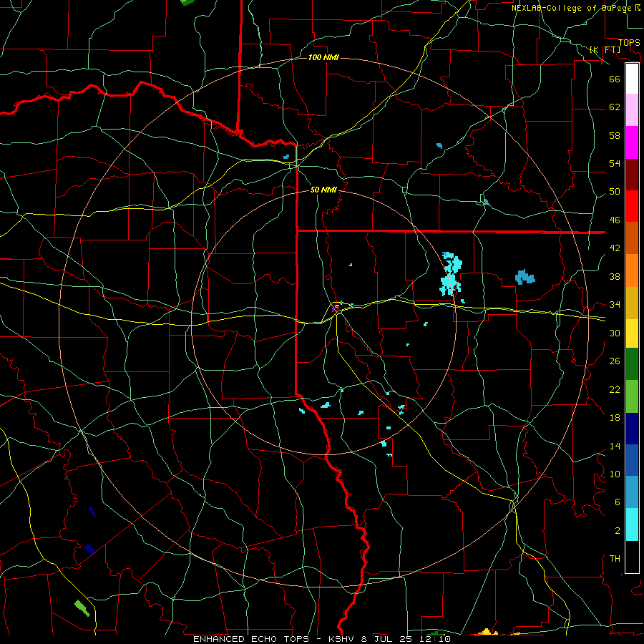Screen dimensions: 644x644
Task: Click the 50 NMI range ring label
Action: click(323, 190)
